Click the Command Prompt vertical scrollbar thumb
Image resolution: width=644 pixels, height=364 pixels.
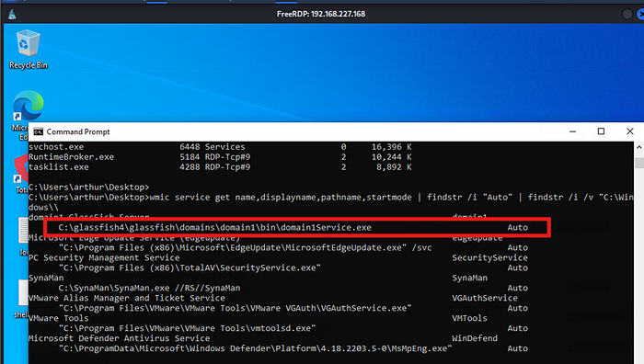[x=639, y=163]
